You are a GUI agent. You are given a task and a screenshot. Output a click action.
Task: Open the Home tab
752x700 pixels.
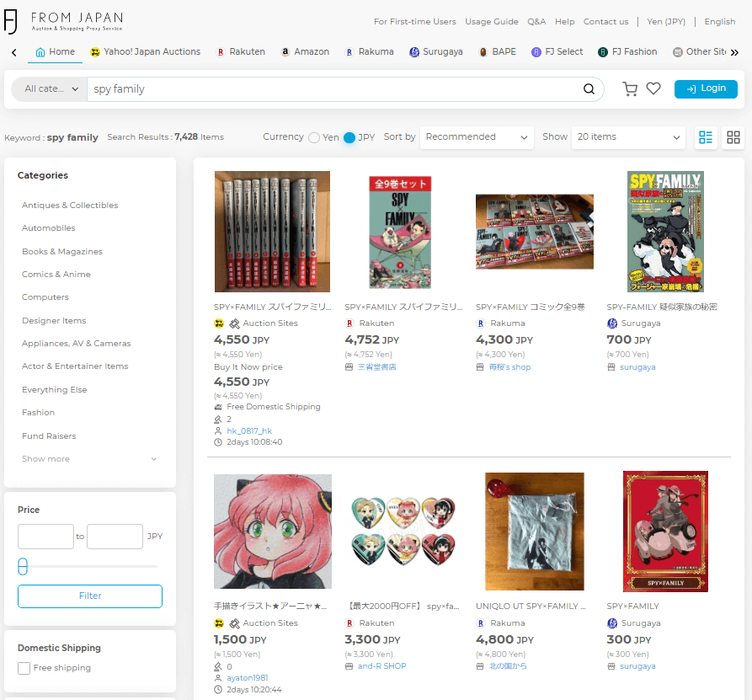(55, 52)
